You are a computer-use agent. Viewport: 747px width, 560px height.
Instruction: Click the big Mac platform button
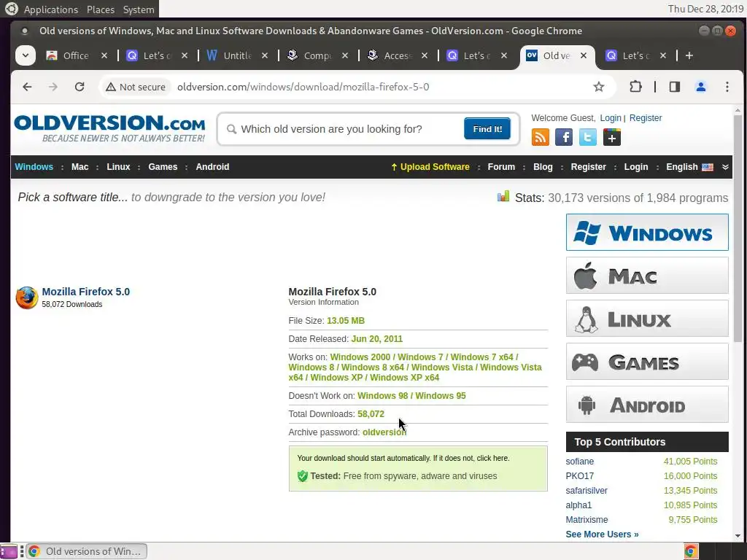pos(647,275)
